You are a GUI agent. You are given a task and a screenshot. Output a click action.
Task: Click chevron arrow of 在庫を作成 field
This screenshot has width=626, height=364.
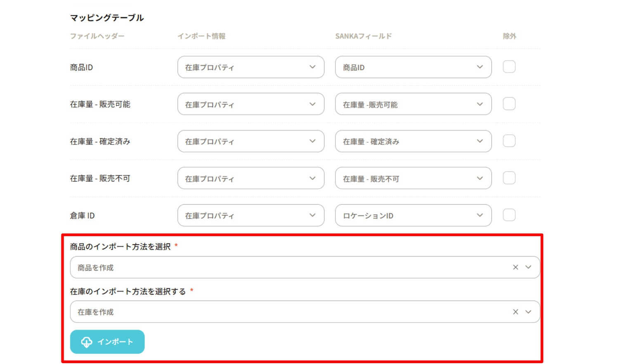(x=528, y=312)
